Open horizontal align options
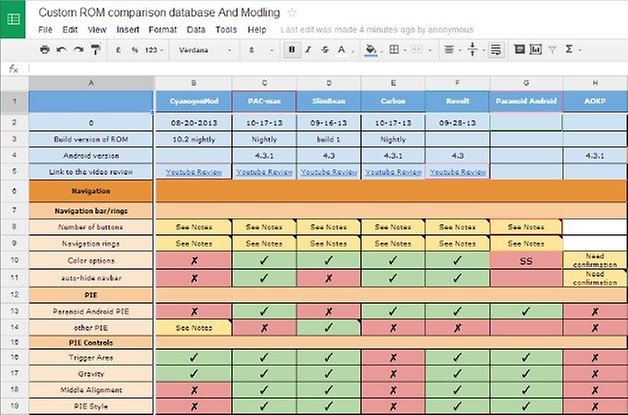 coord(449,50)
